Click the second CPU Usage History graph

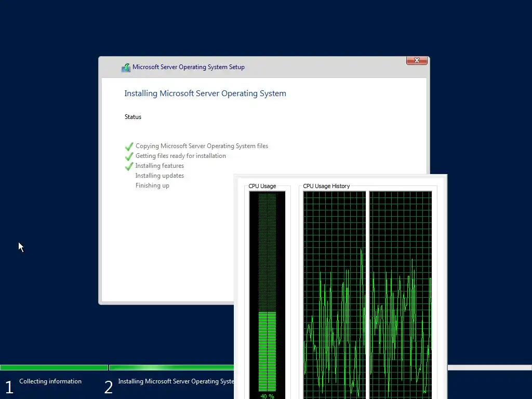(401, 295)
